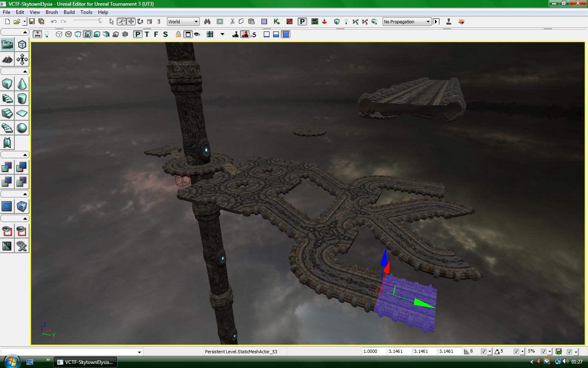The width and height of the screenshot is (588, 368).
Task: Toggle the autosave checkbox
Action: point(569,351)
